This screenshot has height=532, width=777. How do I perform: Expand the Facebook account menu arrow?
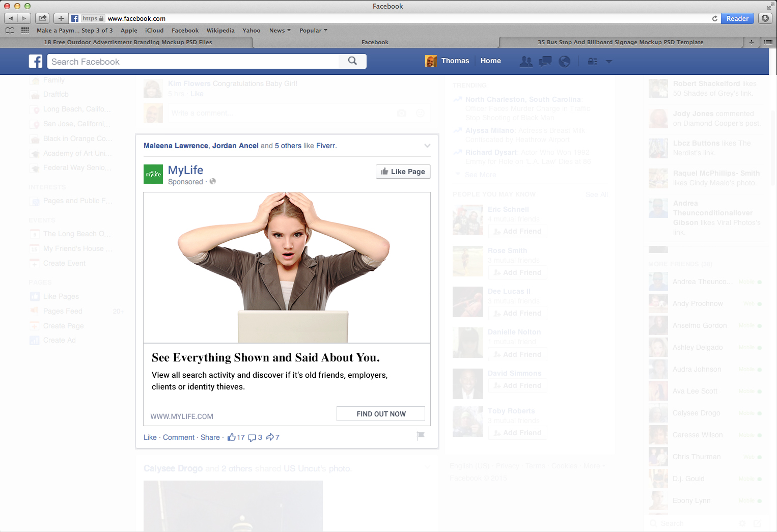point(609,62)
